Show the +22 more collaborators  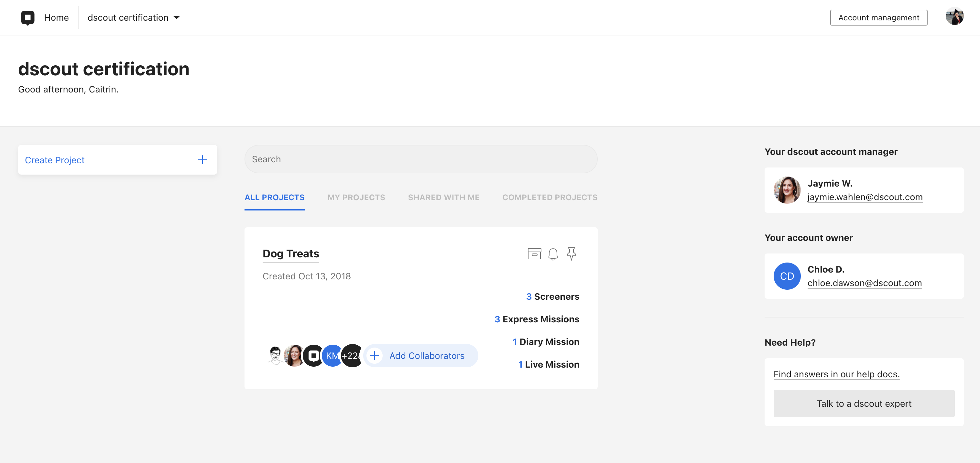(x=352, y=356)
